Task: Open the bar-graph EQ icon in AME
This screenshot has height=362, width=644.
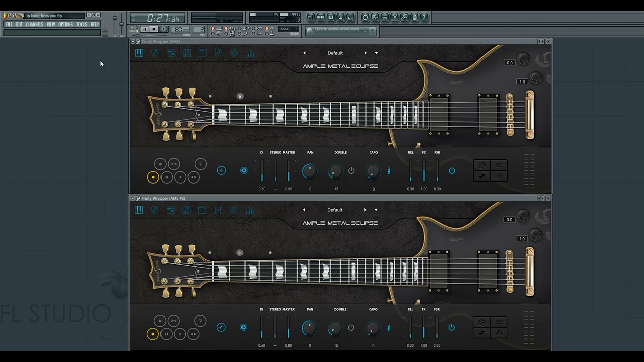Action: click(x=250, y=53)
